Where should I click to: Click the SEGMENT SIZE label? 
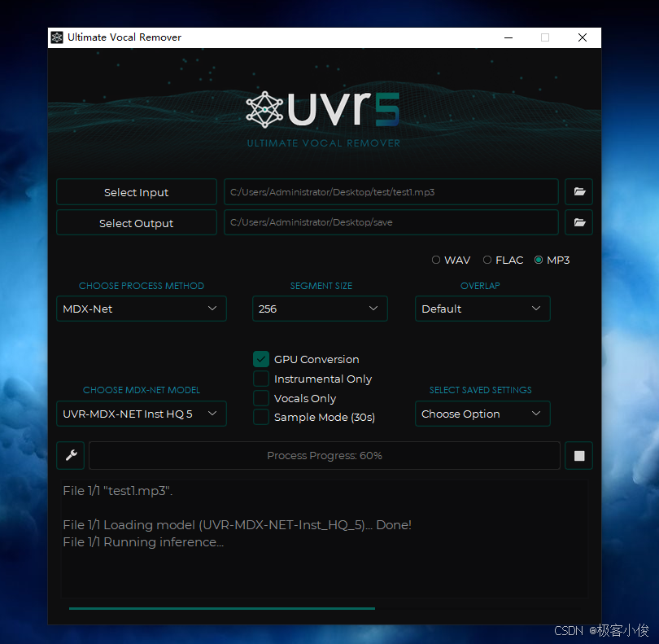coord(321,286)
